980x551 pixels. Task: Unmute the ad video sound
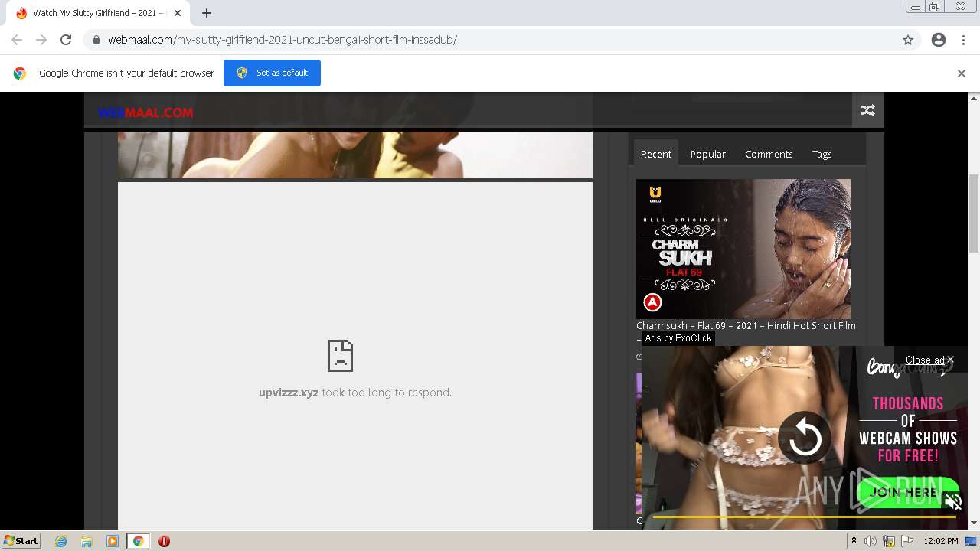[x=953, y=502]
